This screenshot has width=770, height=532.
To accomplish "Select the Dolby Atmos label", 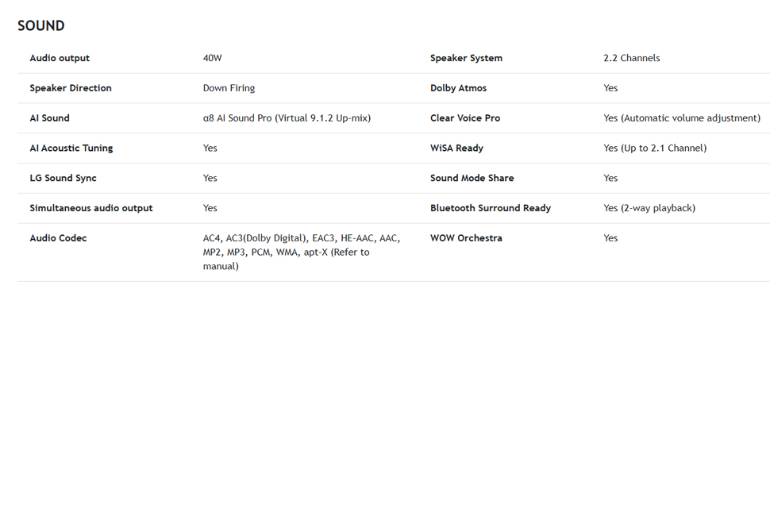I will pos(458,88).
